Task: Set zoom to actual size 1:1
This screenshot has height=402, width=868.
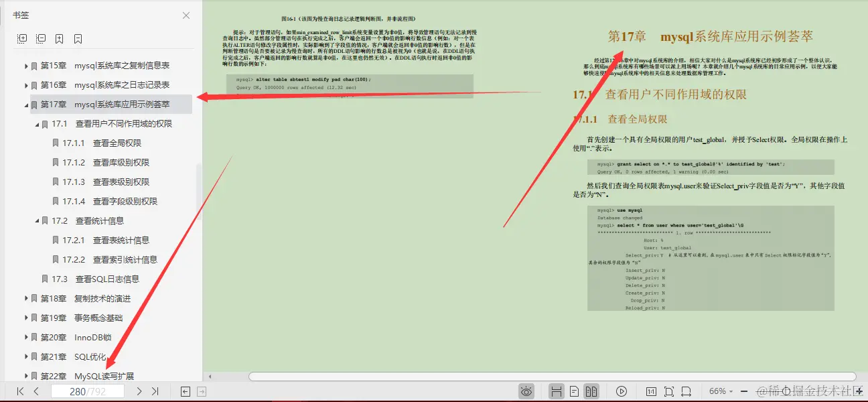Action: click(x=652, y=391)
